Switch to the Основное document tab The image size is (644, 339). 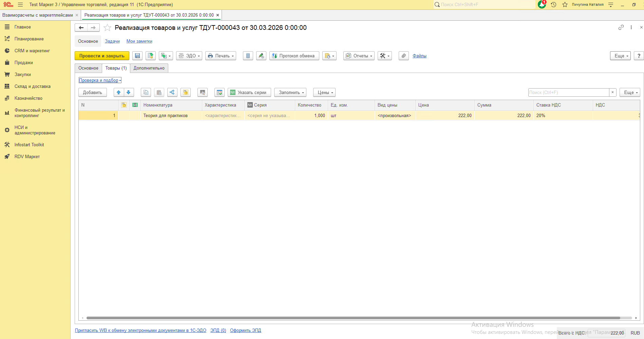click(88, 68)
